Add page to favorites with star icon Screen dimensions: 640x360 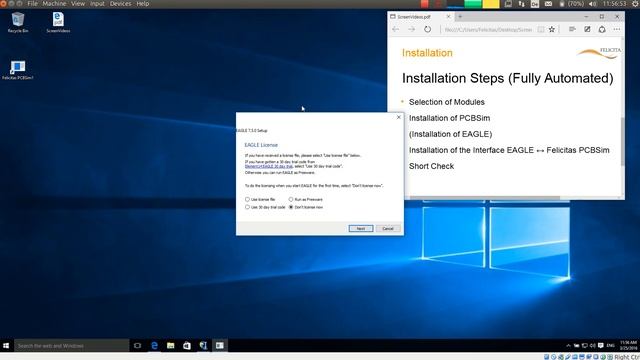pos(552,29)
